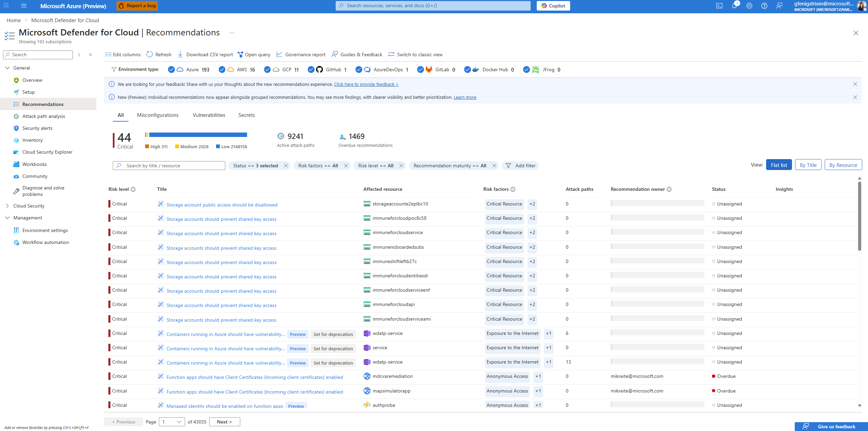Viewport: 868px width, 431px height.
Task: Download CSV report
Action: tap(205, 55)
